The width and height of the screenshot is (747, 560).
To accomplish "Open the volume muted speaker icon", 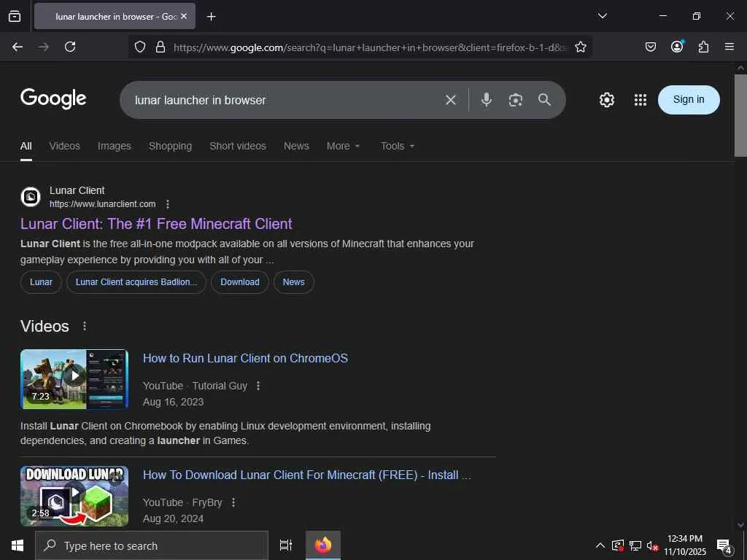I will (x=652, y=545).
